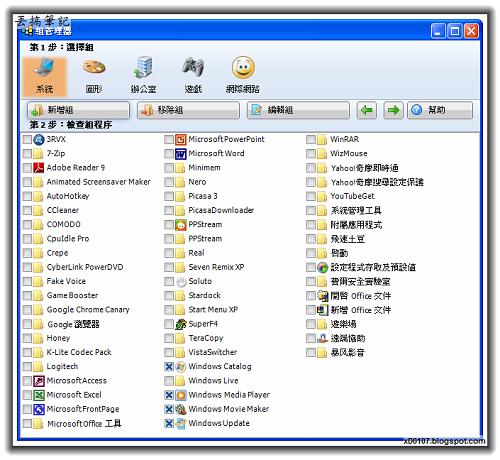Click the SuperF4 program icon

click(181, 324)
